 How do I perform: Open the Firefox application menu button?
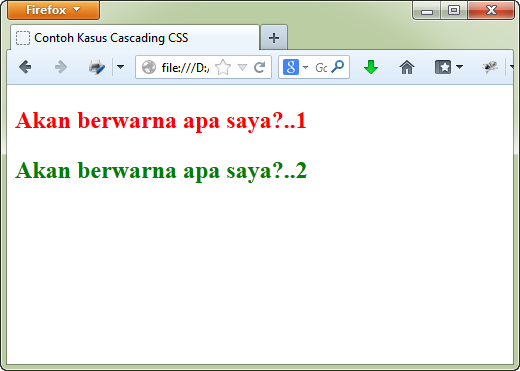53,10
